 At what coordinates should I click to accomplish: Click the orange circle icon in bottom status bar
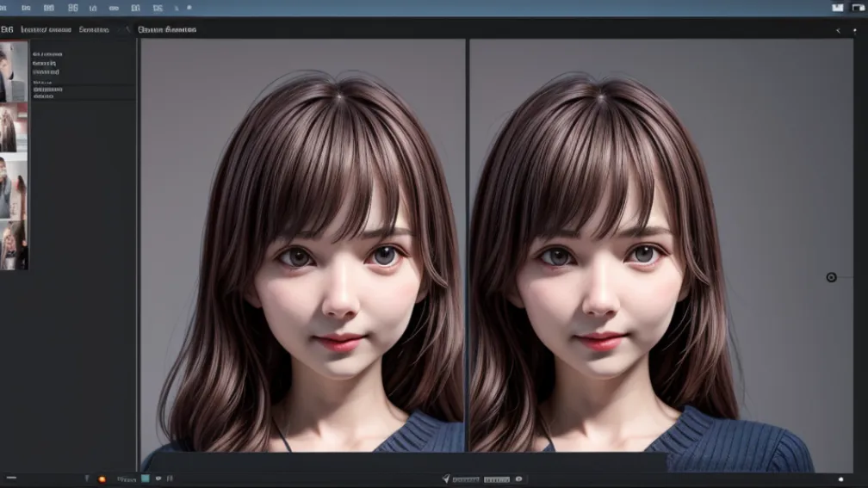tap(102, 479)
